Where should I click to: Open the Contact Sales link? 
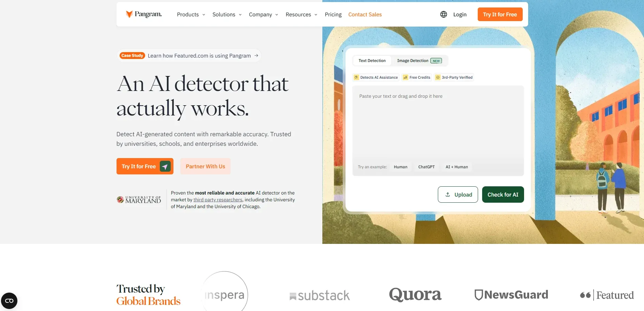pos(365,14)
